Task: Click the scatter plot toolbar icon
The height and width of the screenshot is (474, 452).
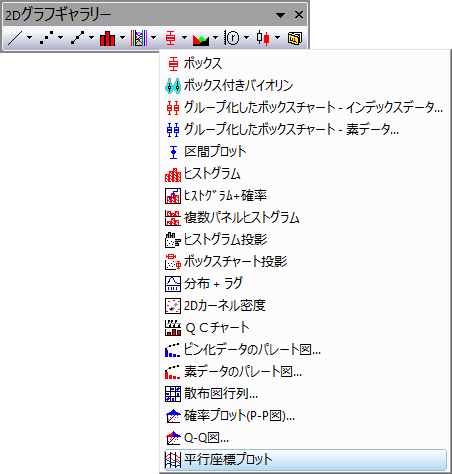Action: pos(46,38)
